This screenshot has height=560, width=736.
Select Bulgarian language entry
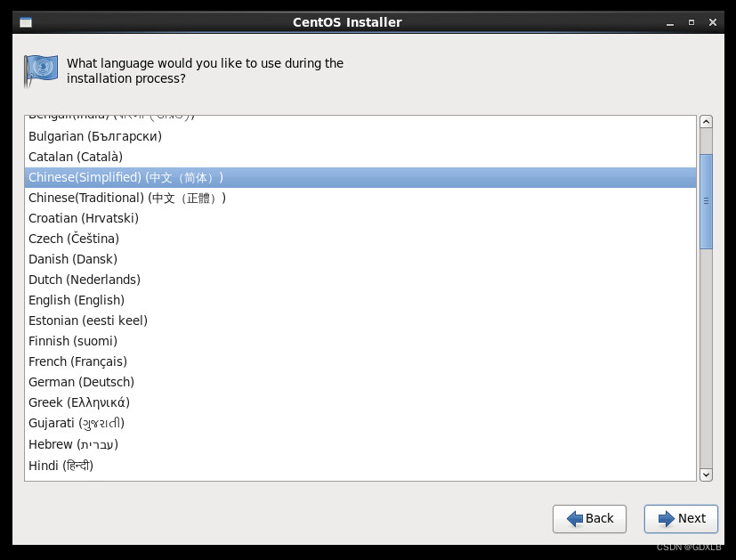click(x=95, y=136)
